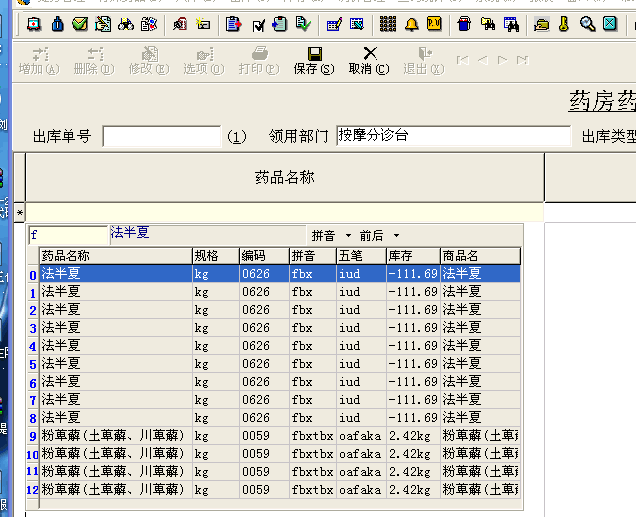Click the 编码 column header in the popup list
The height and width of the screenshot is (517, 636).
[264, 256]
